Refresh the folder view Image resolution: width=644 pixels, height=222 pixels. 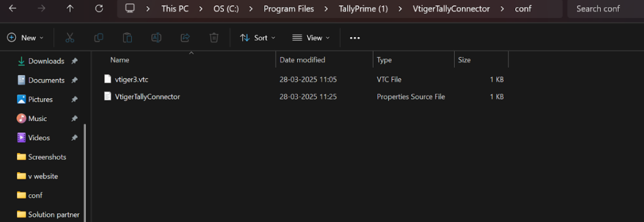(x=99, y=8)
